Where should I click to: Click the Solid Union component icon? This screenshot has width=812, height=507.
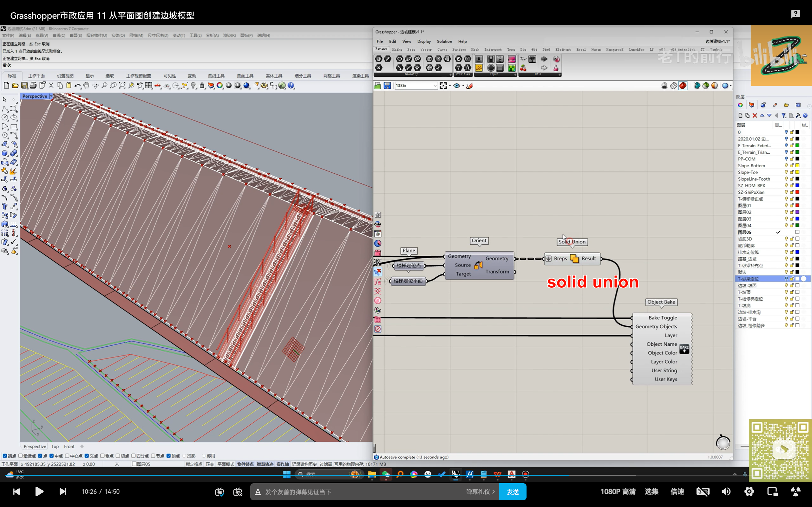[574, 259]
